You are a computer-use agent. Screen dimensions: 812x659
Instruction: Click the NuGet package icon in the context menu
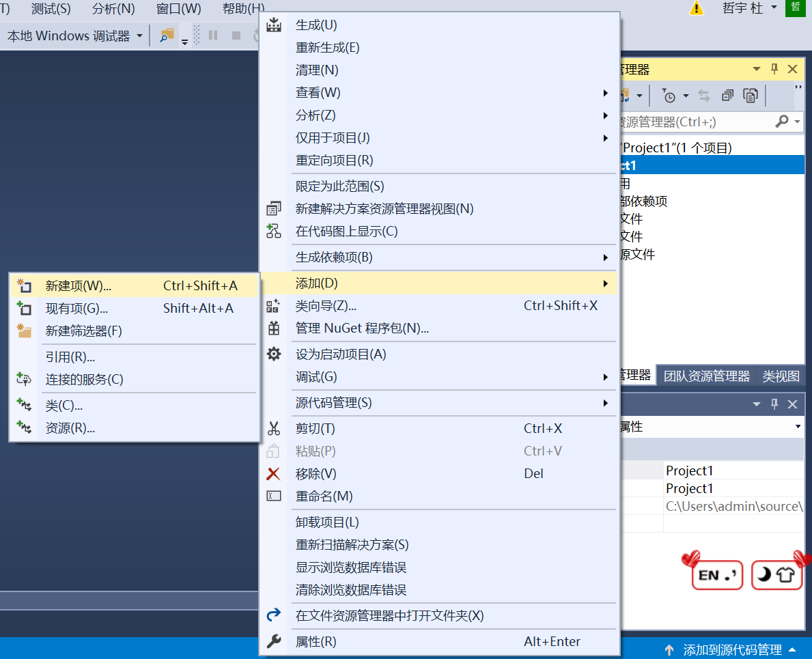point(274,329)
